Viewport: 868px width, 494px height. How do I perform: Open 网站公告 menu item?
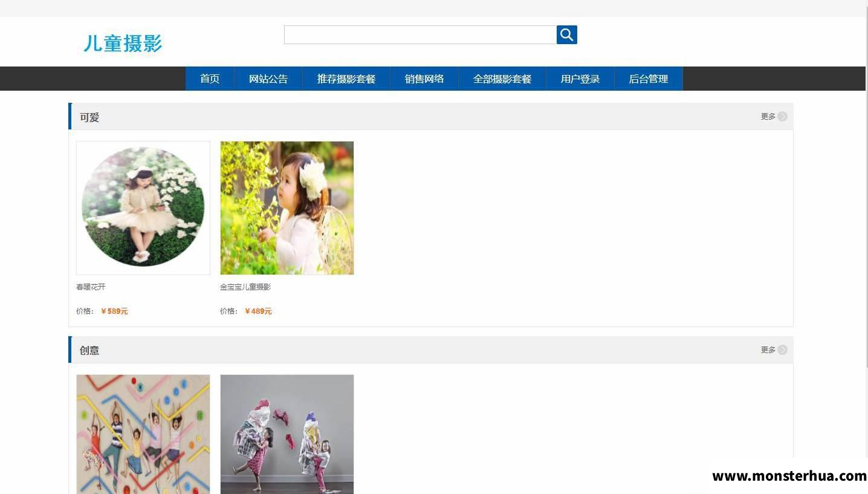tap(268, 79)
